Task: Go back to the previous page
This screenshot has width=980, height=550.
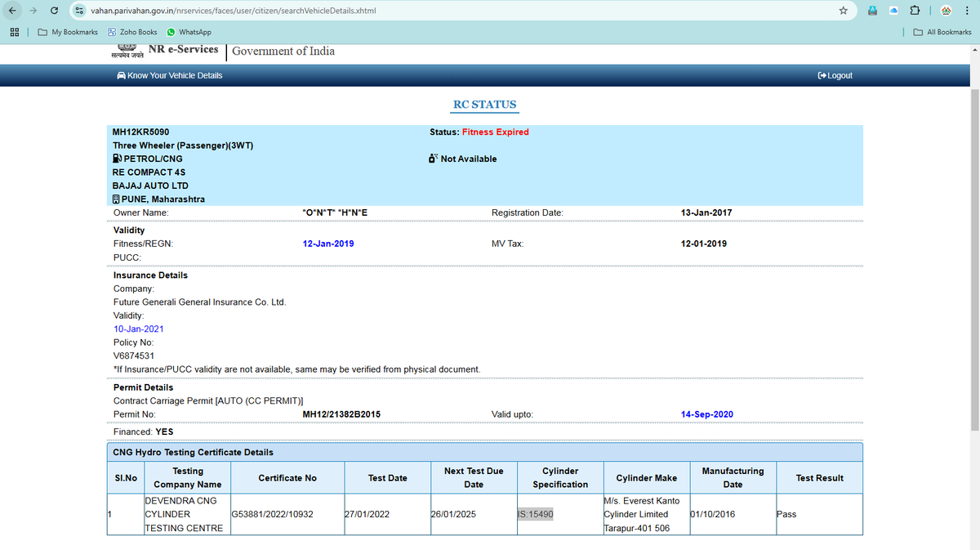Action: coord(13,11)
